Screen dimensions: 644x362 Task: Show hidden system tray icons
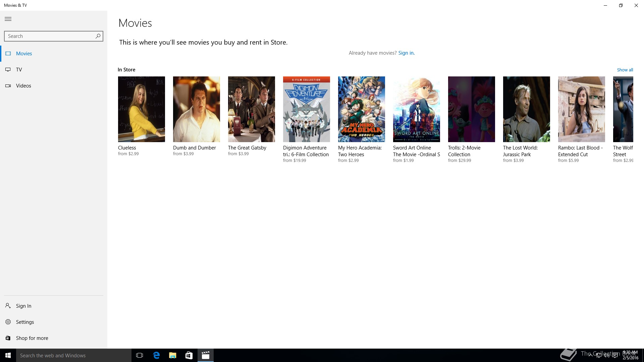pos(590,355)
